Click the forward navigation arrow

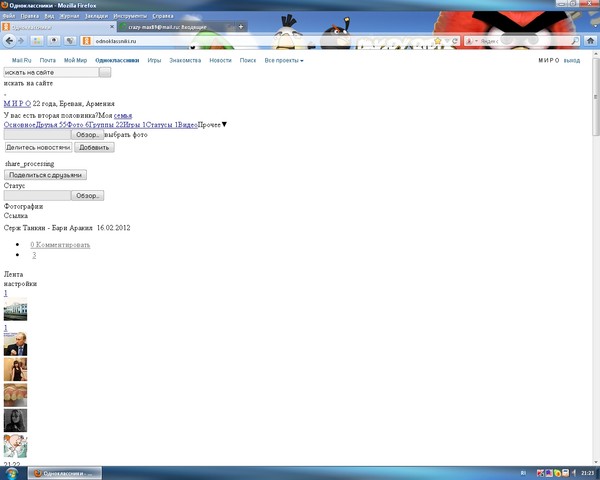point(21,41)
